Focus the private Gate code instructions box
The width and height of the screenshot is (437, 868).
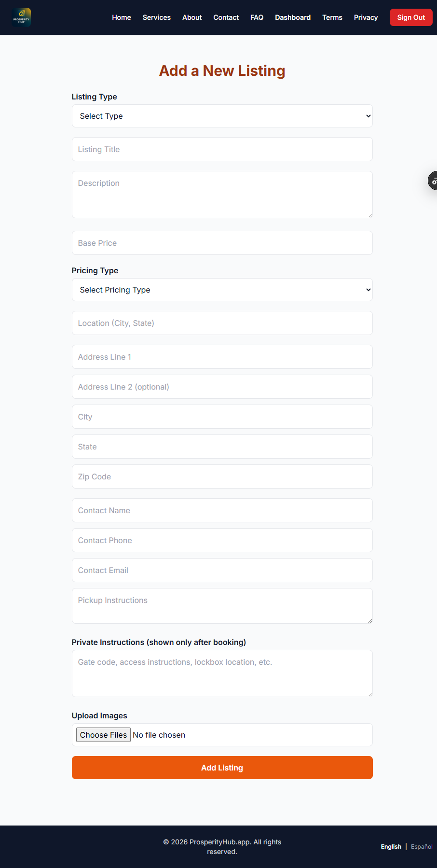(222, 672)
